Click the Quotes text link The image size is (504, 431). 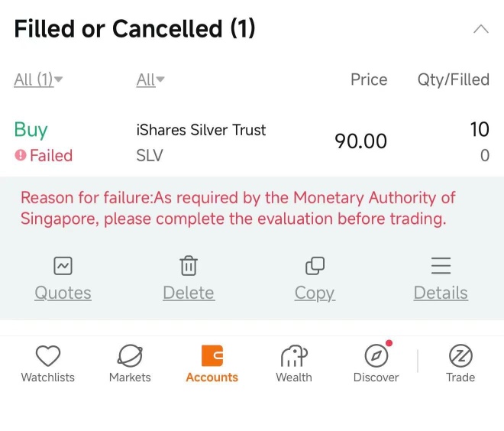pos(63,293)
